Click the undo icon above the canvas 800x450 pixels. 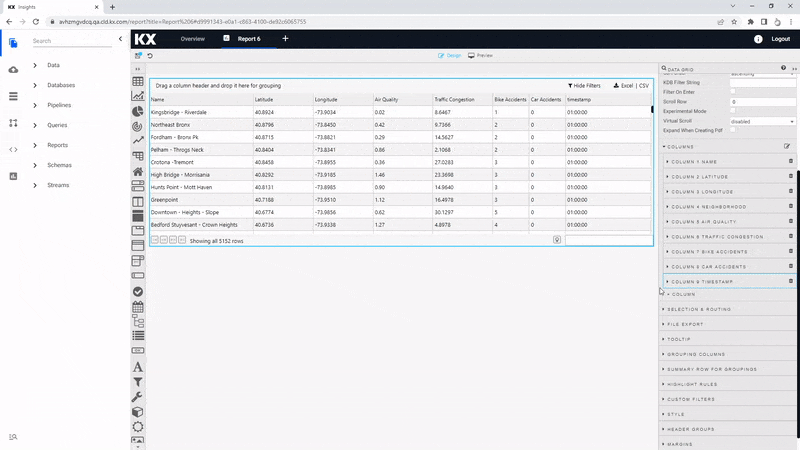(150, 55)
